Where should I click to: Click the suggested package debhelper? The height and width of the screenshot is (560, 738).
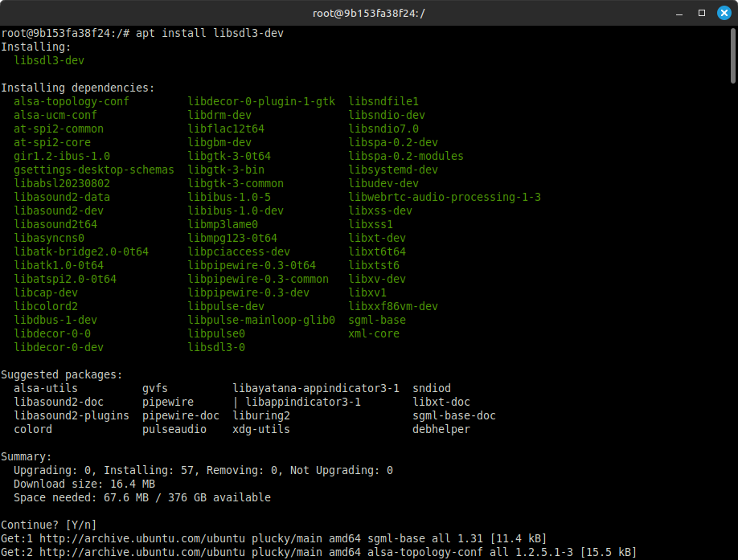(441, 428)
